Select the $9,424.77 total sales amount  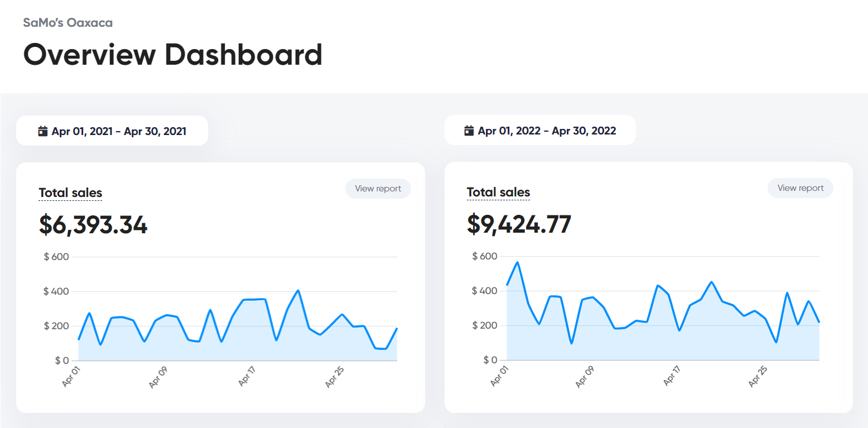(519, 224)
